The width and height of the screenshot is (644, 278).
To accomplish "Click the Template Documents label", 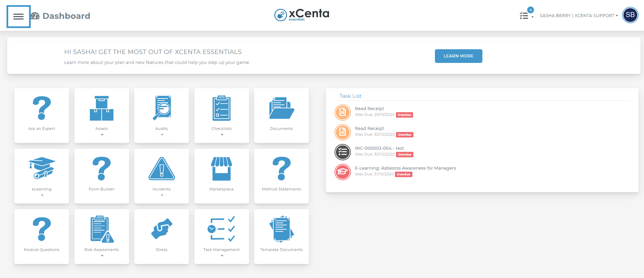I will pos(282,250).
